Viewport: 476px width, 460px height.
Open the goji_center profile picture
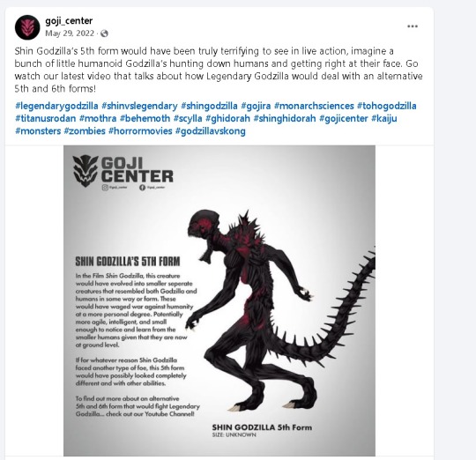(x=27, y=27)
